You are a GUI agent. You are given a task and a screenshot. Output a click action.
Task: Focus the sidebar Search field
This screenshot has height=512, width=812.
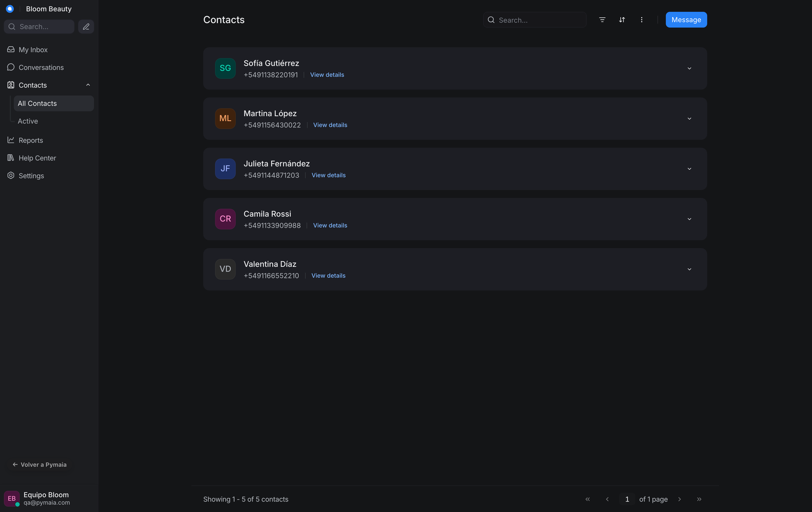[x=39, y=27]
